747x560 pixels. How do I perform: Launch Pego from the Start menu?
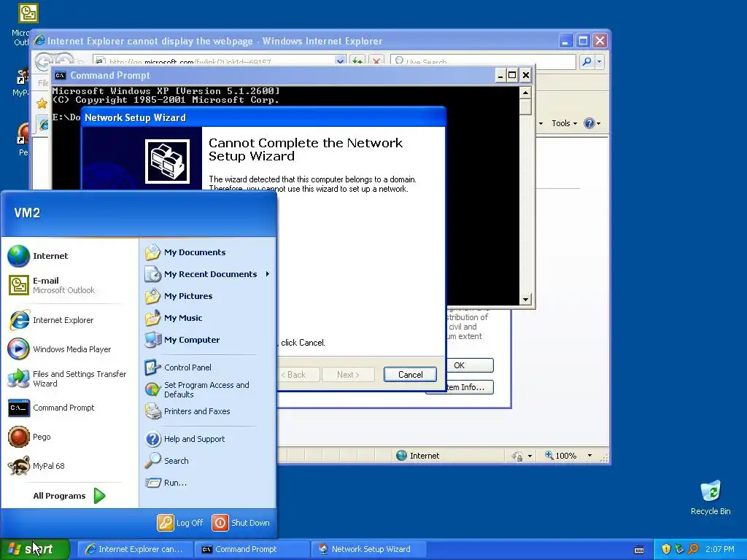tap(29, 437)
